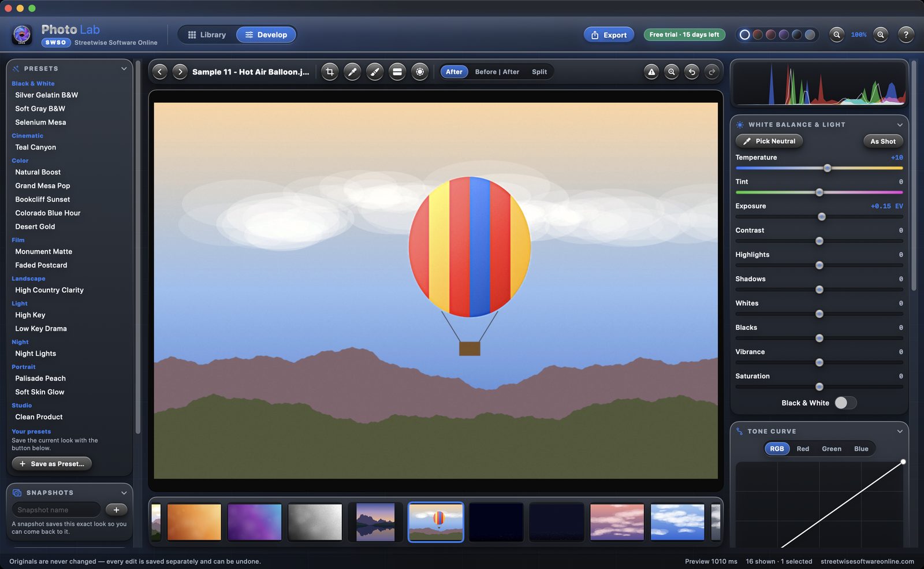
Task: Redo the last edit
Action: pyautogui.click(x=712, y=72)
